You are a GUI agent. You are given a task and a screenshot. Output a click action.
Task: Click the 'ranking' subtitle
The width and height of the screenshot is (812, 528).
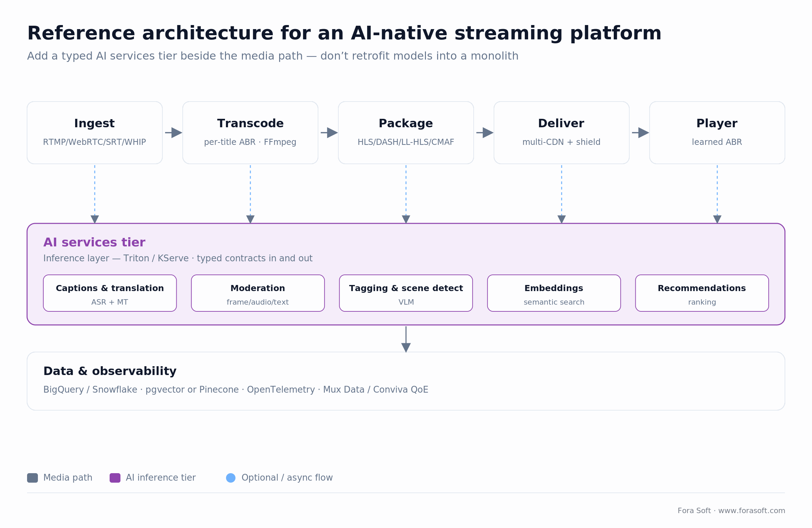pos(702,302)
